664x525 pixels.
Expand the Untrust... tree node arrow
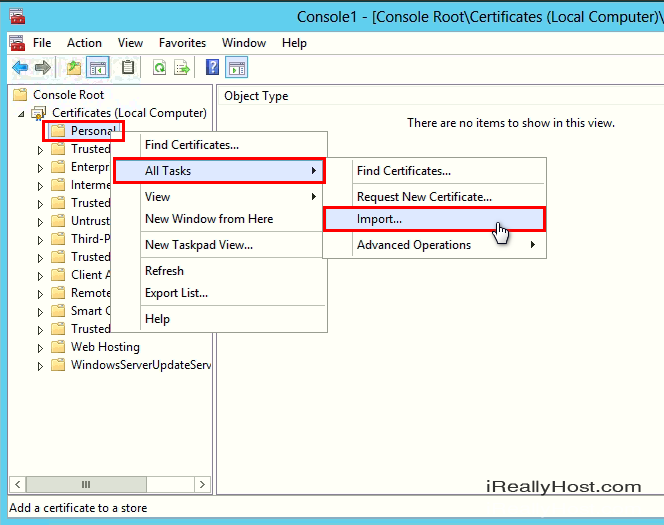coord(40,222)
